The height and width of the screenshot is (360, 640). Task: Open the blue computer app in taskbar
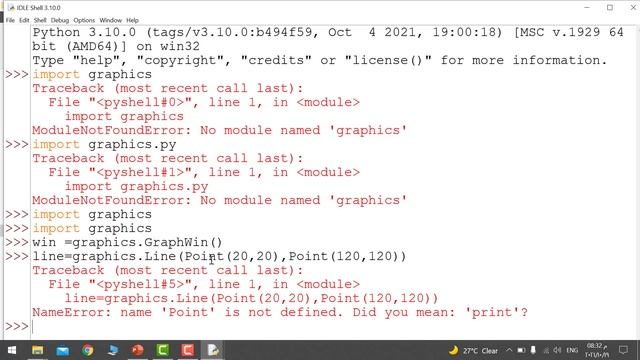(113, 350)
